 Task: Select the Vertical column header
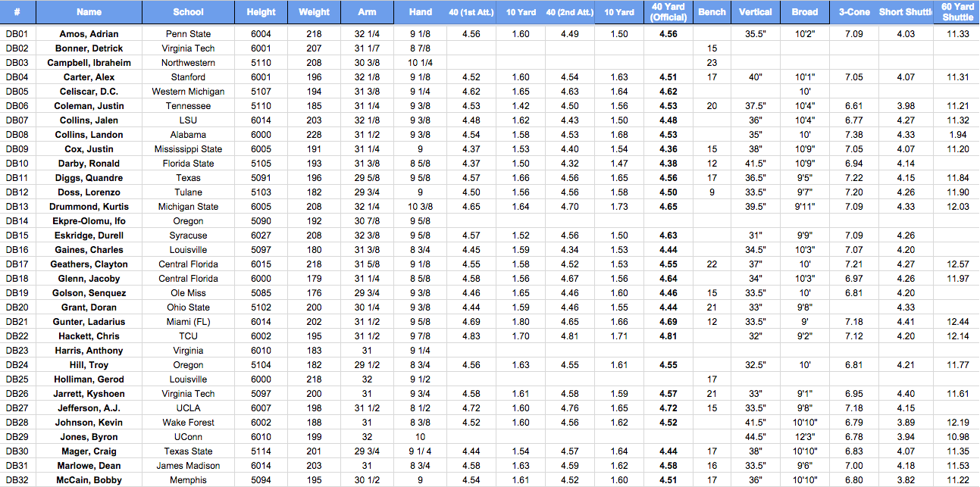click(x=755, y=12)
